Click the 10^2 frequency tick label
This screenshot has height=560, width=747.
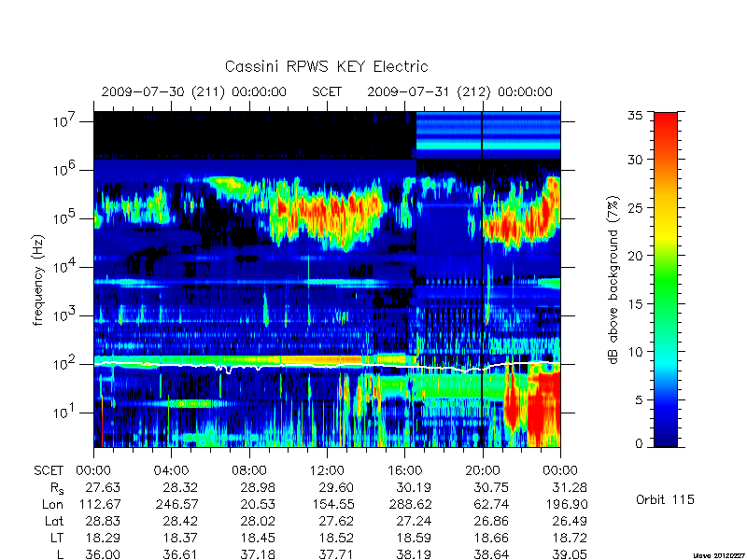[x=65, y=364]
